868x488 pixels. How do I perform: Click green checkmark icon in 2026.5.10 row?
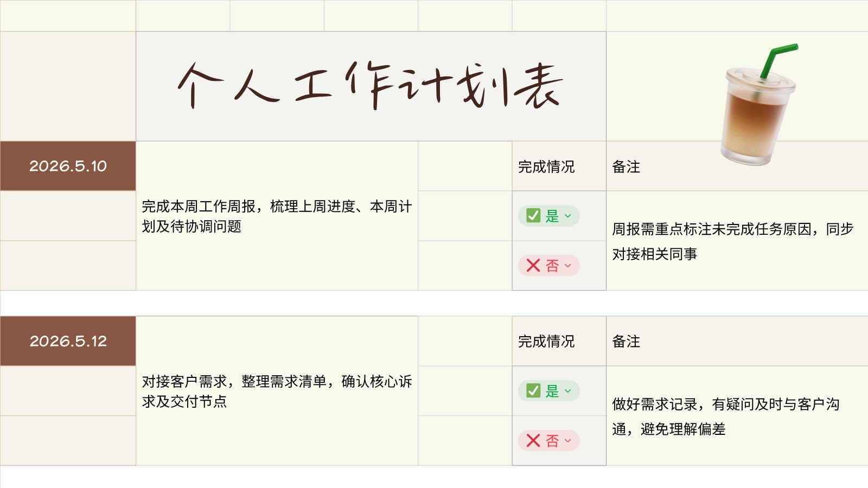533,216
